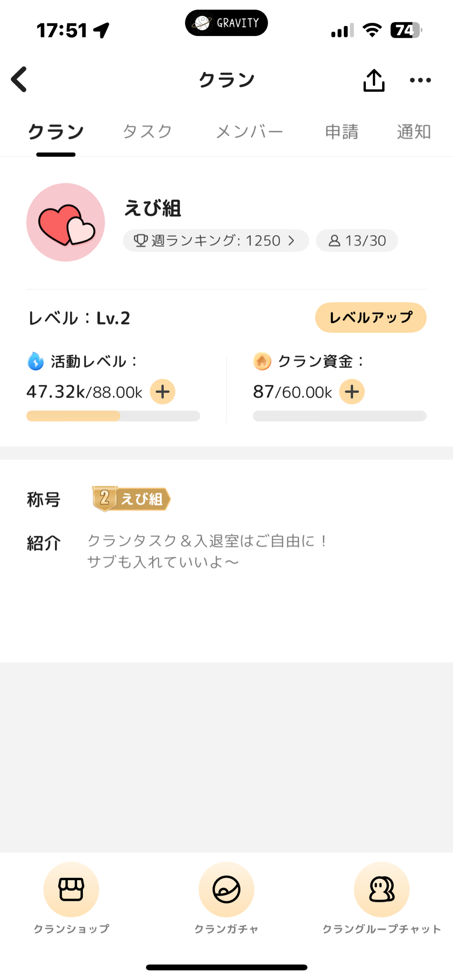453x980 pixels.
Task: Tap the gold えび組 title badge
Action: point(131,499)
